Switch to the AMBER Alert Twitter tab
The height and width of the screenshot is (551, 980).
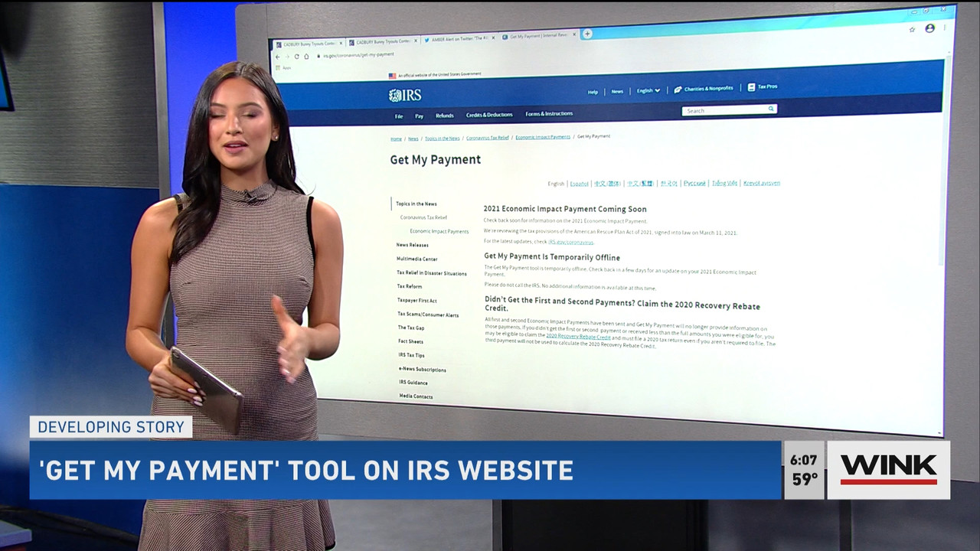coord(459,39)
